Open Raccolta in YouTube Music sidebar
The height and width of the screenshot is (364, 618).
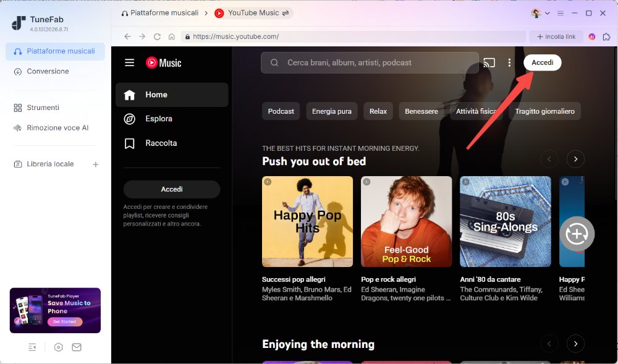coord(172,143)
